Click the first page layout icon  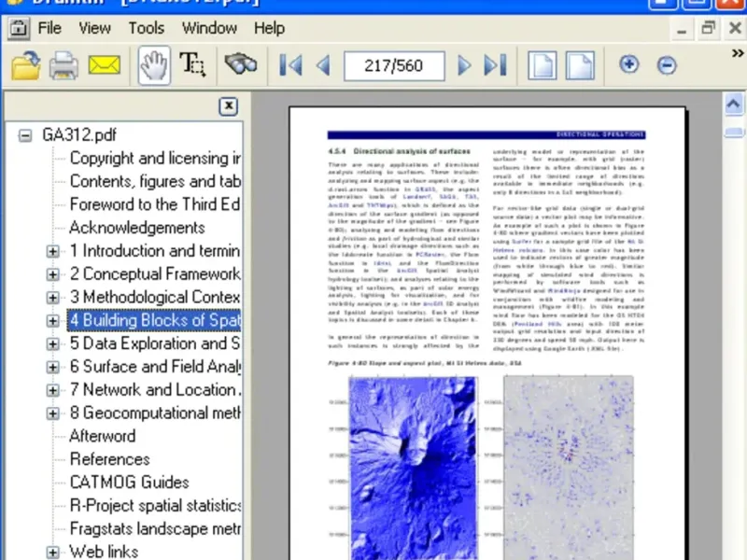pyautogui.click(x=543, y=65)
